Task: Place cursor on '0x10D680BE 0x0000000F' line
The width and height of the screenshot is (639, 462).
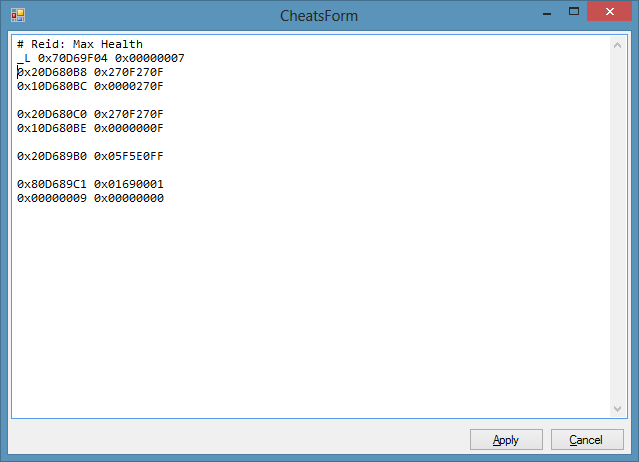Action: point(90,128)
